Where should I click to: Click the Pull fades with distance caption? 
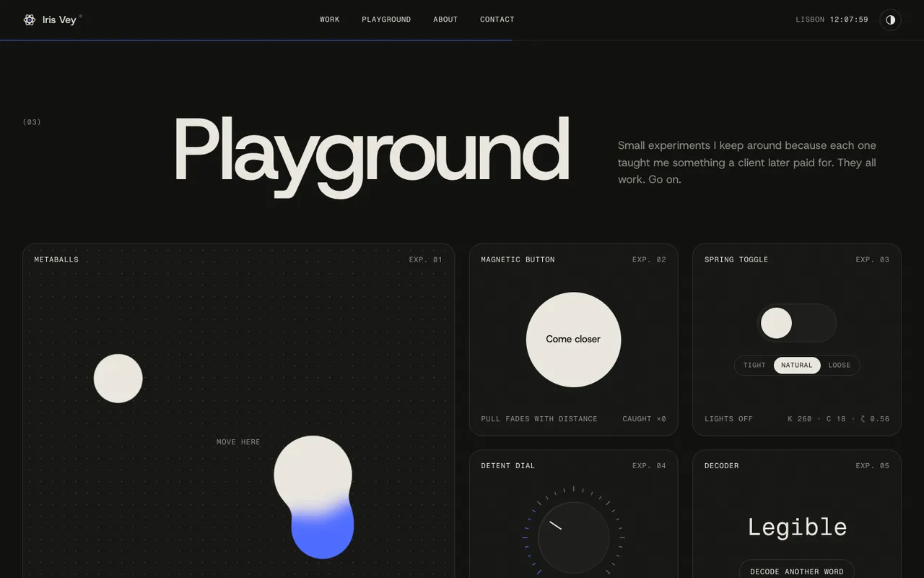point(539,419)
